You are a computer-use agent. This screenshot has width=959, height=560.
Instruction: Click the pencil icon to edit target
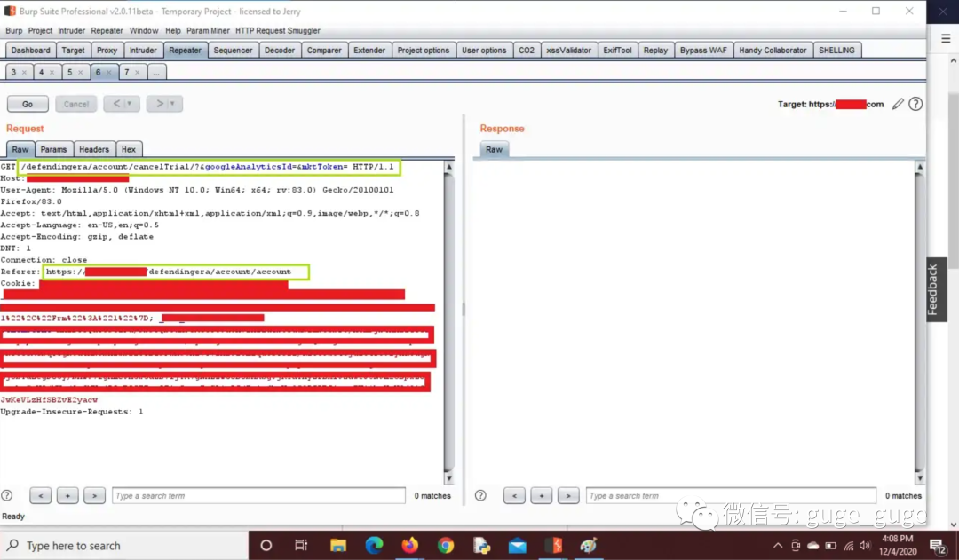pos(897,104)
